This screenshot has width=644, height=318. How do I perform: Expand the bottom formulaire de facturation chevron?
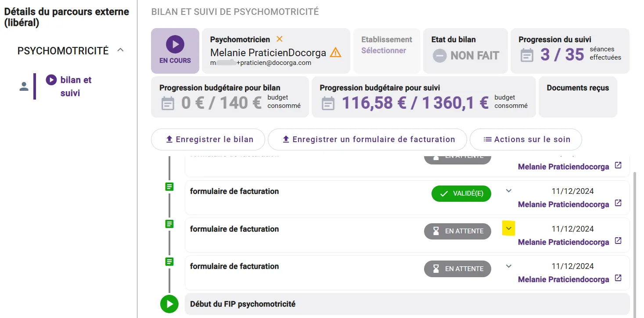click(509, 266)
